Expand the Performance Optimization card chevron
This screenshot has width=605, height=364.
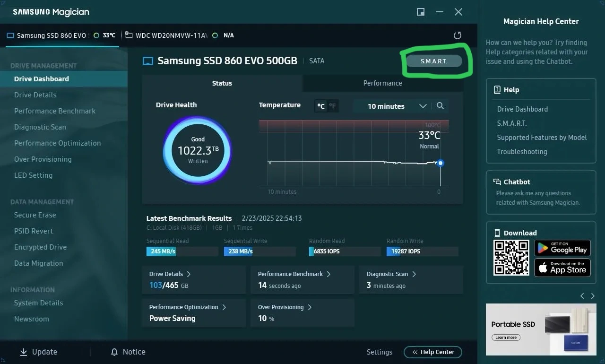224,307
